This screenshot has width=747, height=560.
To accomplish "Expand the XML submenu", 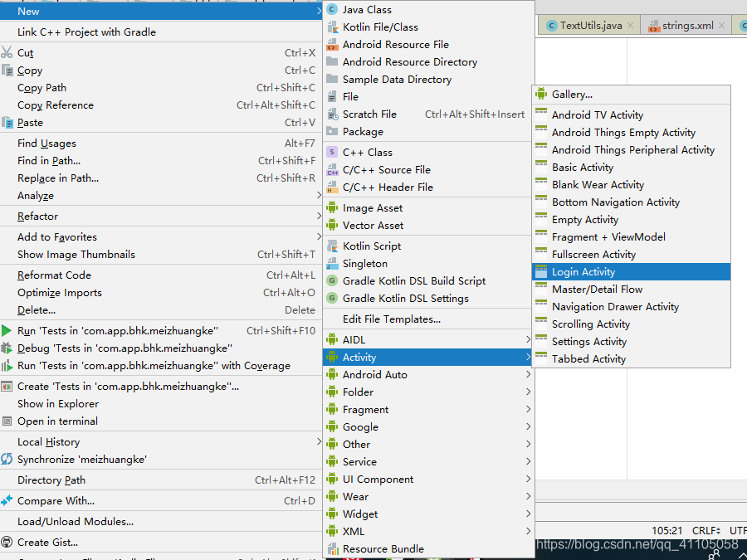I will [351, 531].
